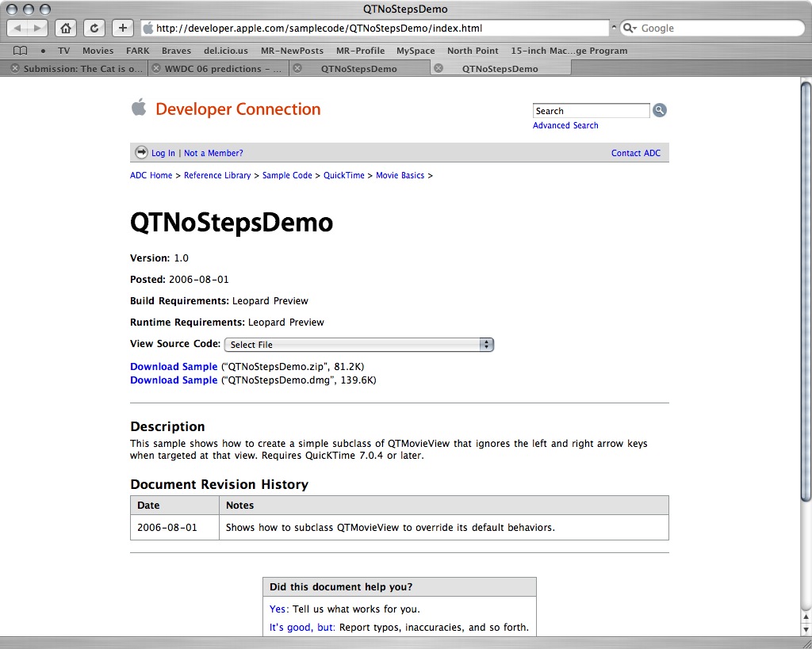Click the scrollbar up arrow
The height and width of the screenshot is (649, 812).
click(806, 617)
